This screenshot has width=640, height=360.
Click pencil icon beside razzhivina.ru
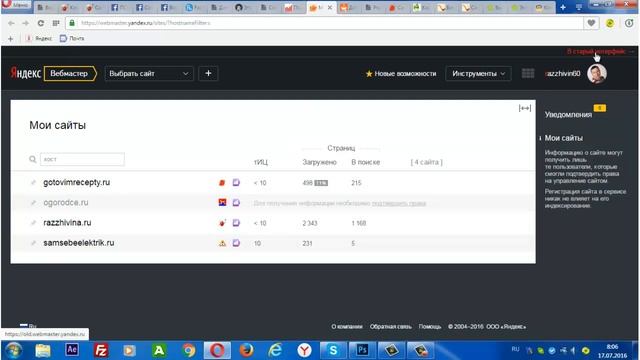[x=33, y=222]
